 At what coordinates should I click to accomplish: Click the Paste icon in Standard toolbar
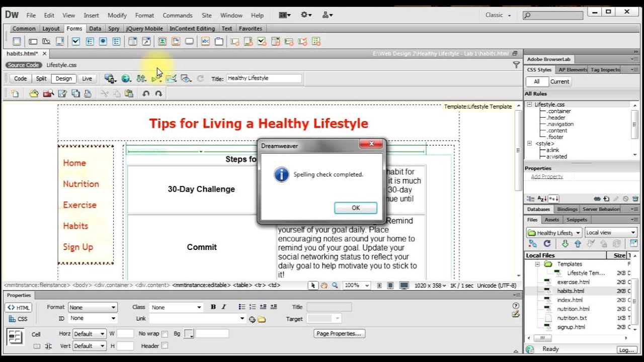(x=129, y=93)
